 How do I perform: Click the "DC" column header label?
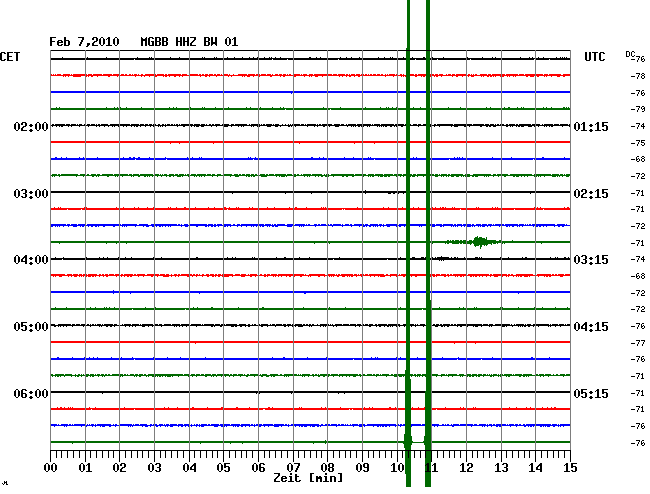[x=630, y=54]
